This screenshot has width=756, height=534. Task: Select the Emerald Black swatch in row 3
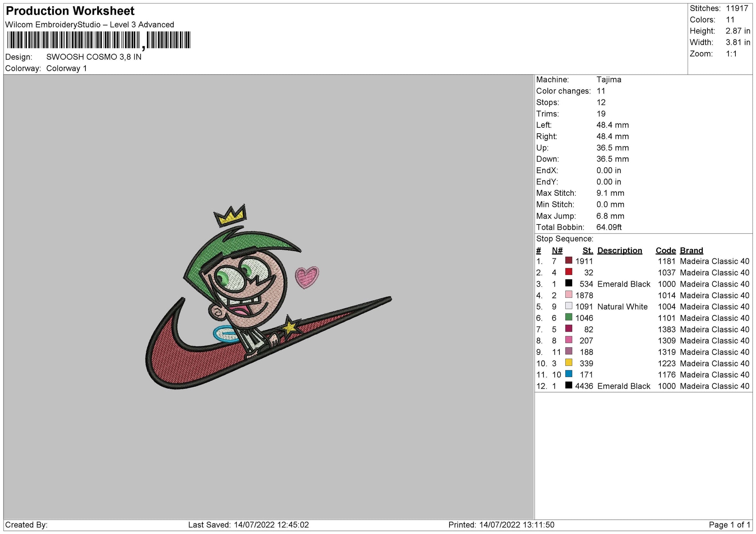569,284
